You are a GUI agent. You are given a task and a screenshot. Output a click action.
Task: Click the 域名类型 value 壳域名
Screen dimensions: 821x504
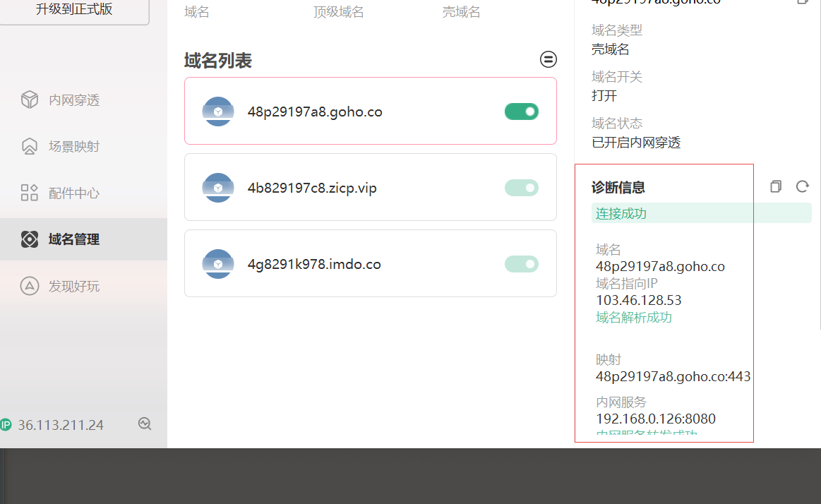611,49
